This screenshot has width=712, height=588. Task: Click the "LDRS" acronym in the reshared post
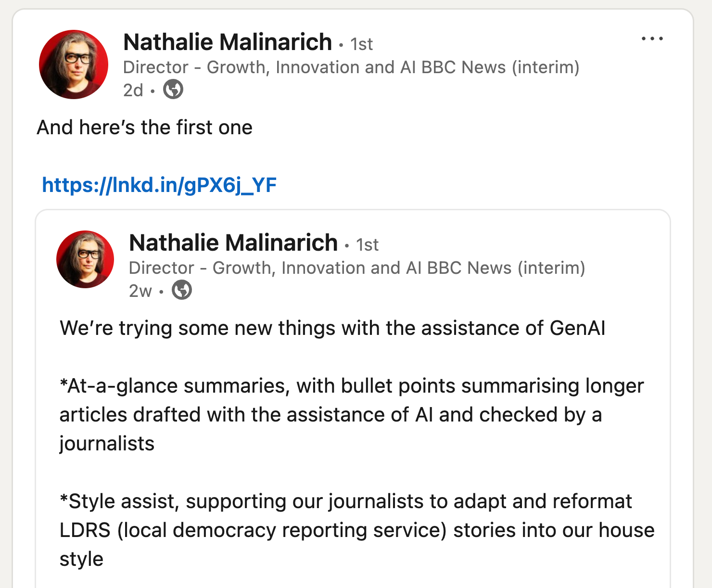pyautogui.click(x=85, y=531)
